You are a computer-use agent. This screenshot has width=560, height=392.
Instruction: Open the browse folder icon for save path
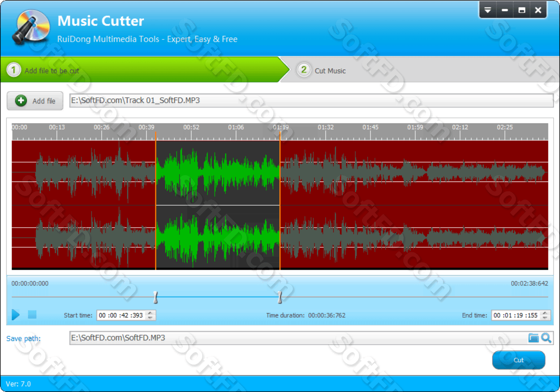[x=533, y=338]
